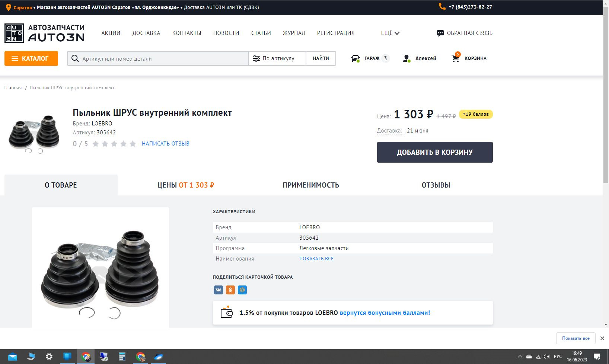This screenshot has height=364, width=609.
Task: Click the КОРЗИНА label
Action: [x=475, y=58]
